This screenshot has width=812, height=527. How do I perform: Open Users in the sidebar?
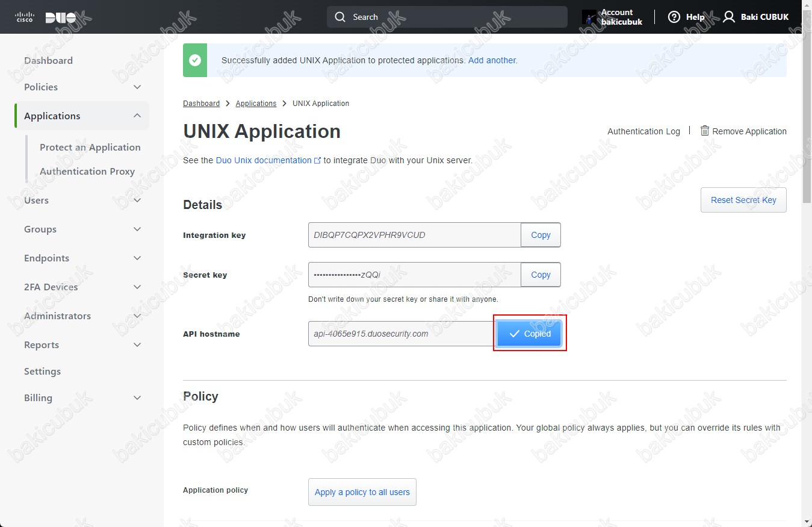pos(36,200)
